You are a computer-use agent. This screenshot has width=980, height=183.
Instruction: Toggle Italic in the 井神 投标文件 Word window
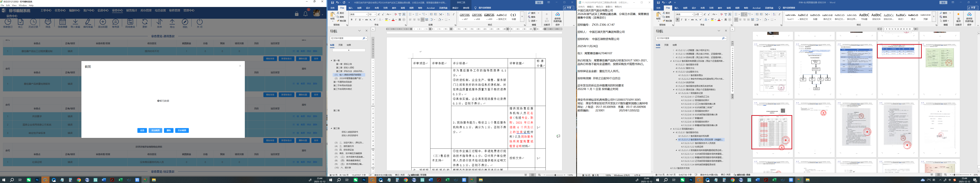click(681, 19)
